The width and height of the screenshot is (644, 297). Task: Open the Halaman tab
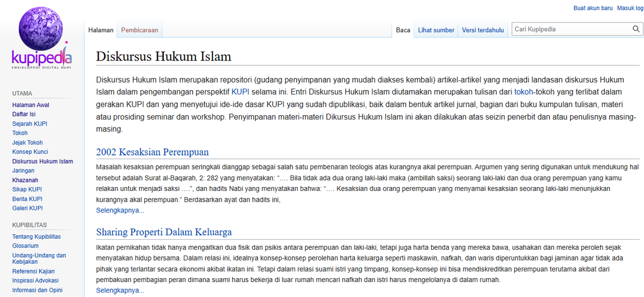[x=101, y=30]
